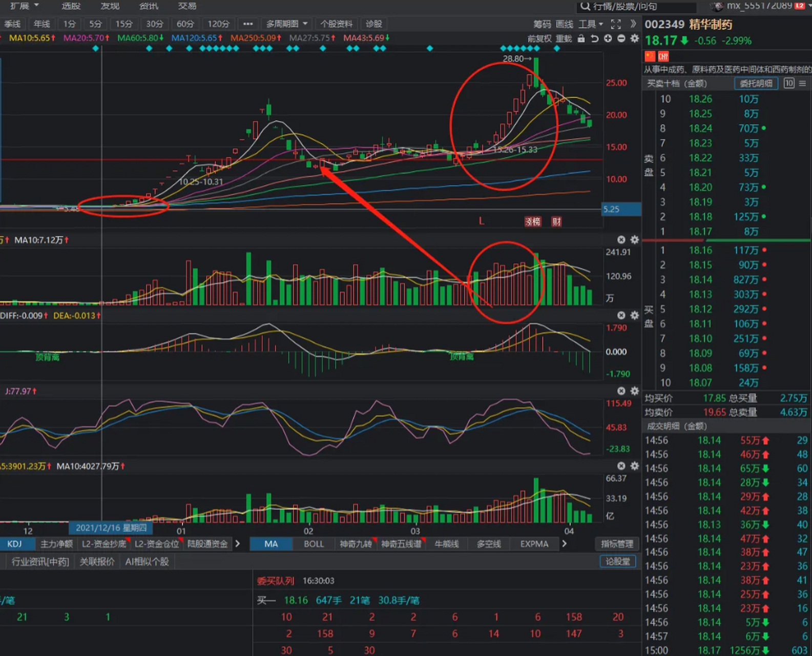Open the 发现 menu
The width and height of the screenshot is (812, 656).
pos(110,6)
